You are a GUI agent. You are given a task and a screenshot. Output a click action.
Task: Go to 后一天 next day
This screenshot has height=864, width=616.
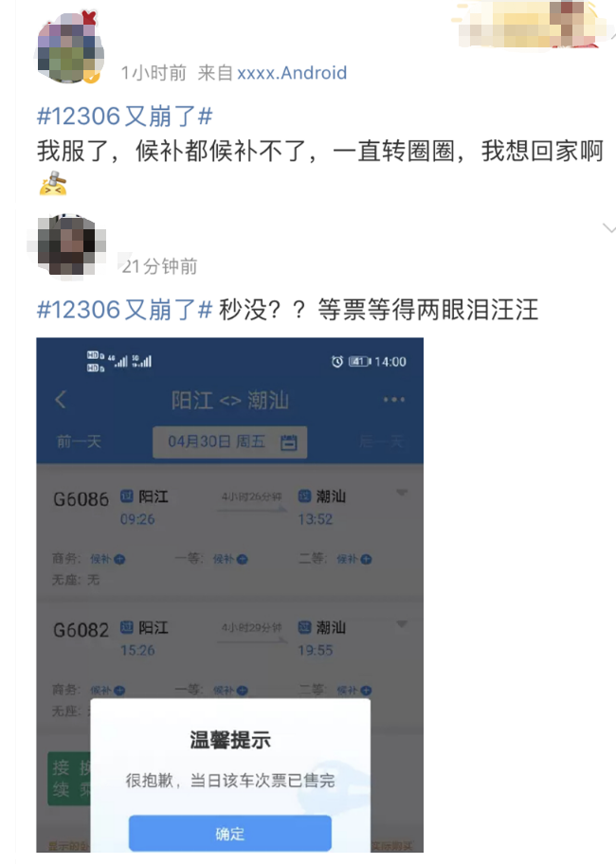click(382, 441)
